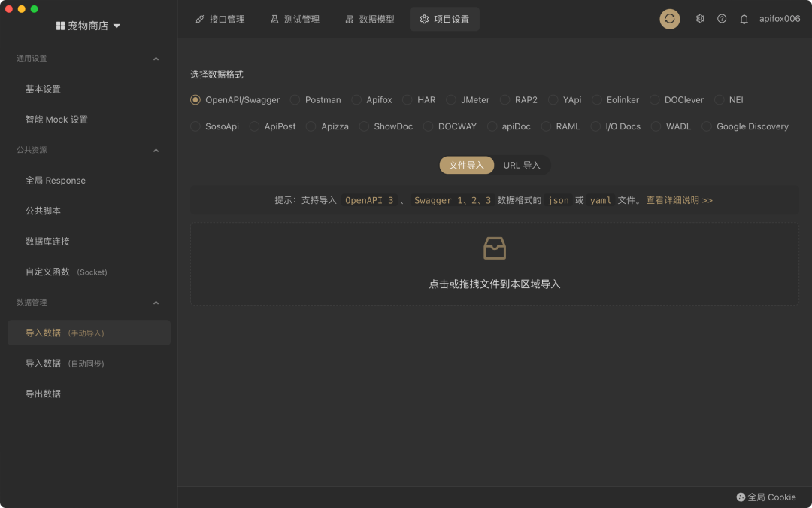Switch to 测试管理 tab
This screenshot has width=812, height=508.
(295, 19)
